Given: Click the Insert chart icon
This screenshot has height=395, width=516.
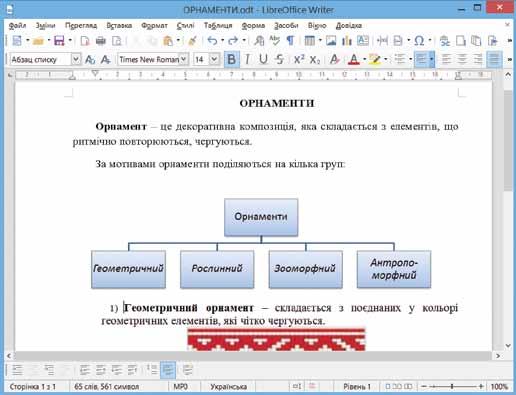Looking at the screenshot, I should (x=347, y=41).
